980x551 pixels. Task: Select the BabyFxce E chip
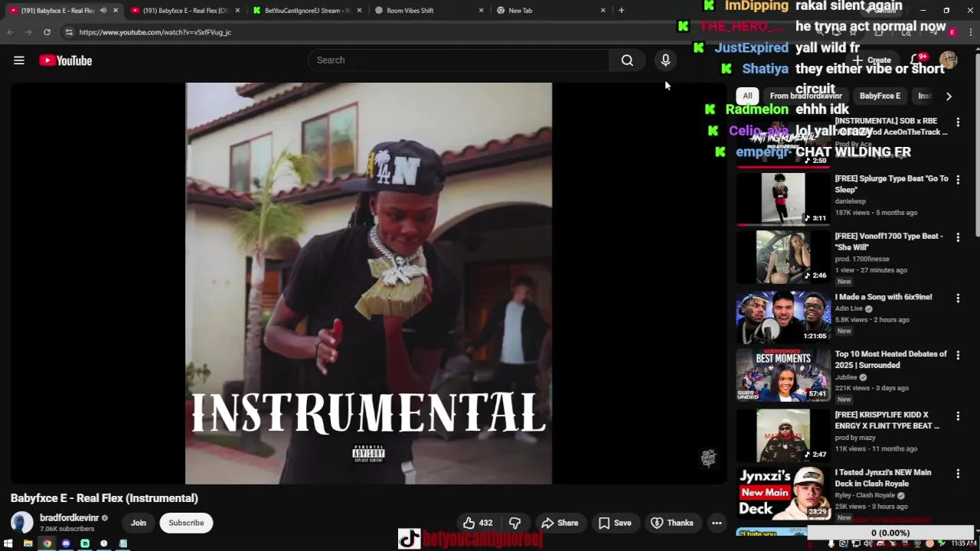pos(880,96)
